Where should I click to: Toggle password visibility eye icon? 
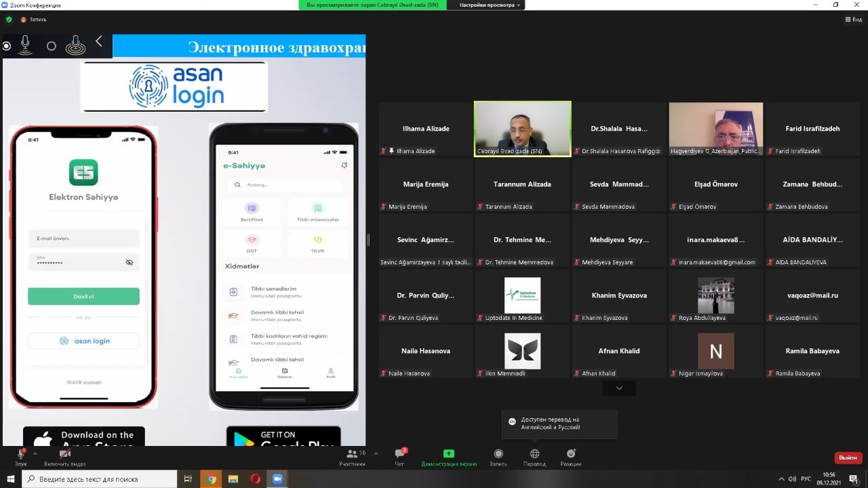[x=130, y=262]
